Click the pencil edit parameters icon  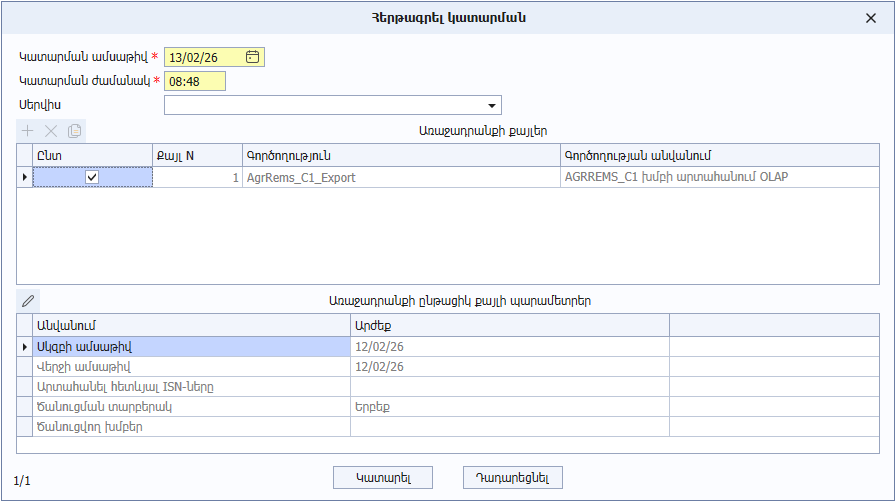(28, 300)
